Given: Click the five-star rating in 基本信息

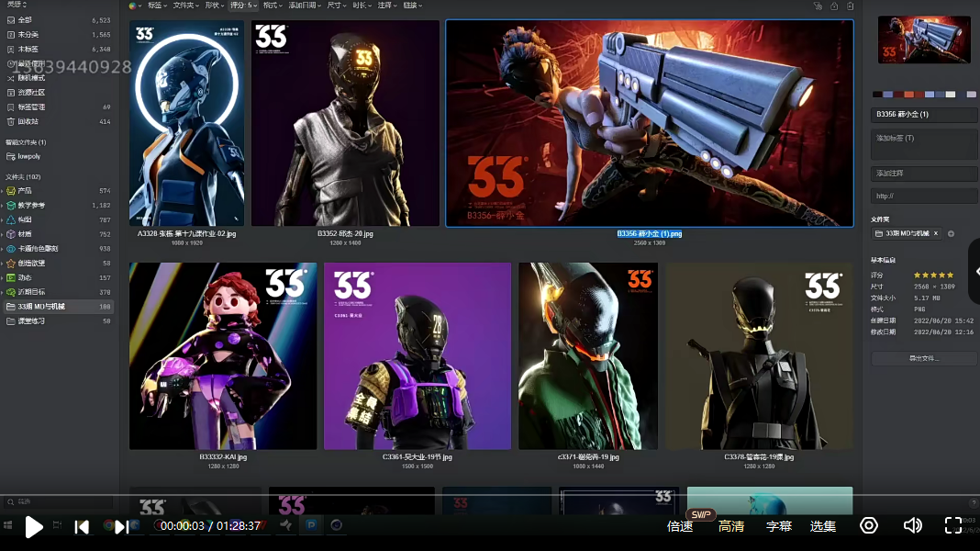Looking at the screenshot, I should [x=933, y=275].
